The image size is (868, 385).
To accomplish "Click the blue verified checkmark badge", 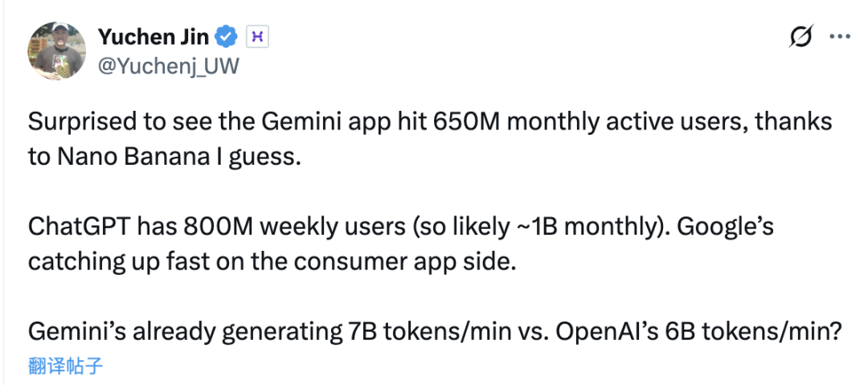I will (227, 36).
